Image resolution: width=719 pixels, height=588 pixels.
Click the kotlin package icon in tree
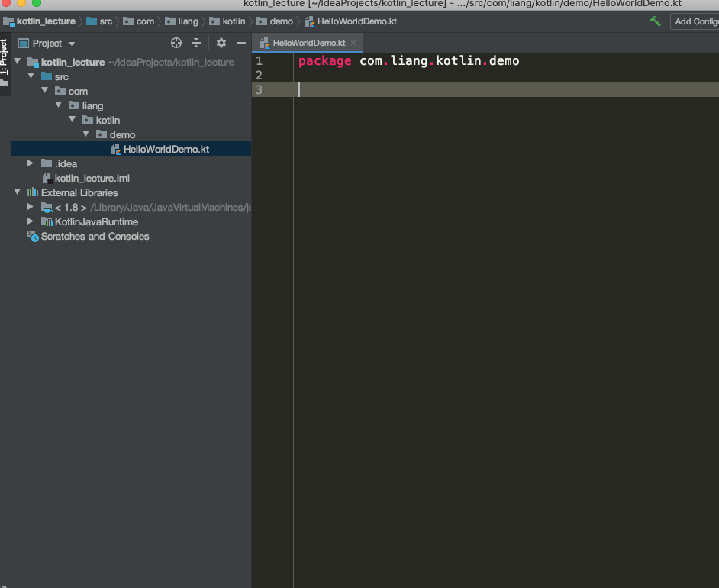(88, 120)
